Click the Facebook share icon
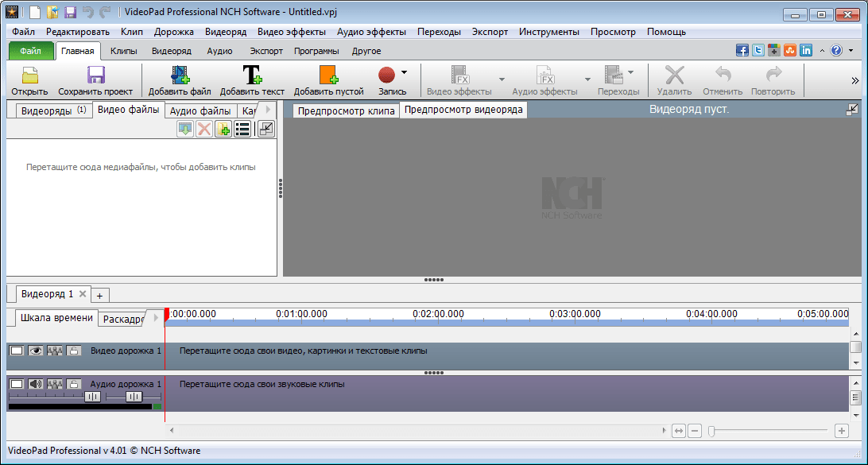This screenshot has width=868, height=465. click(x=742, y=50)
